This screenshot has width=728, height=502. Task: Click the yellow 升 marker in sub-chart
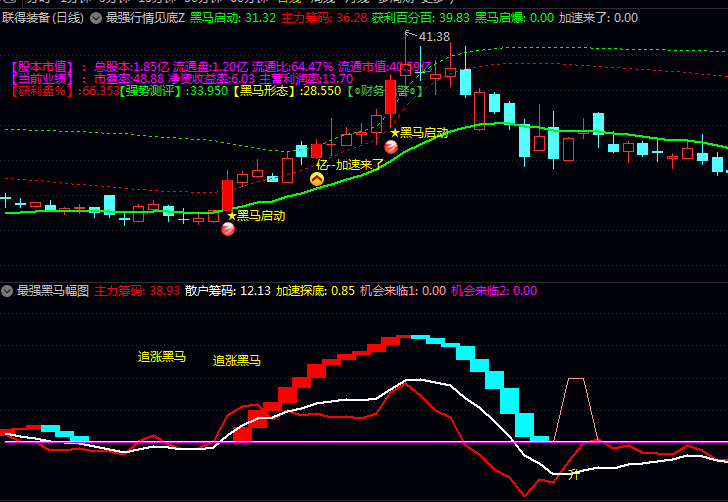574,475
